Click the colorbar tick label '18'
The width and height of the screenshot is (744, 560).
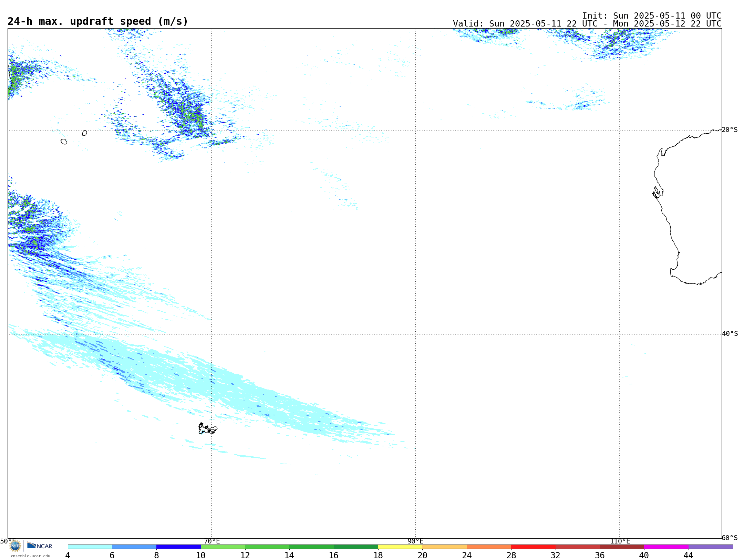(378, 556)
